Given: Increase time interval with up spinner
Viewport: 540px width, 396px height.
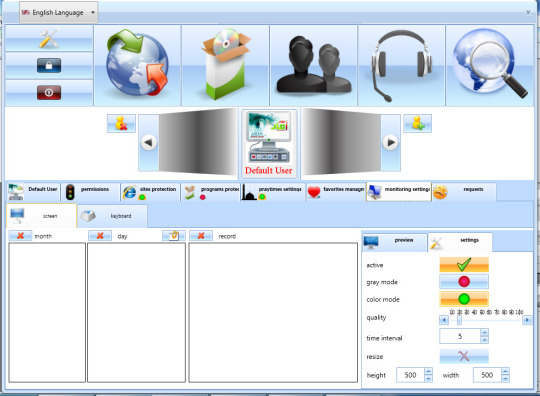Looking at the screenshot, I should click(x=485, y=333).
